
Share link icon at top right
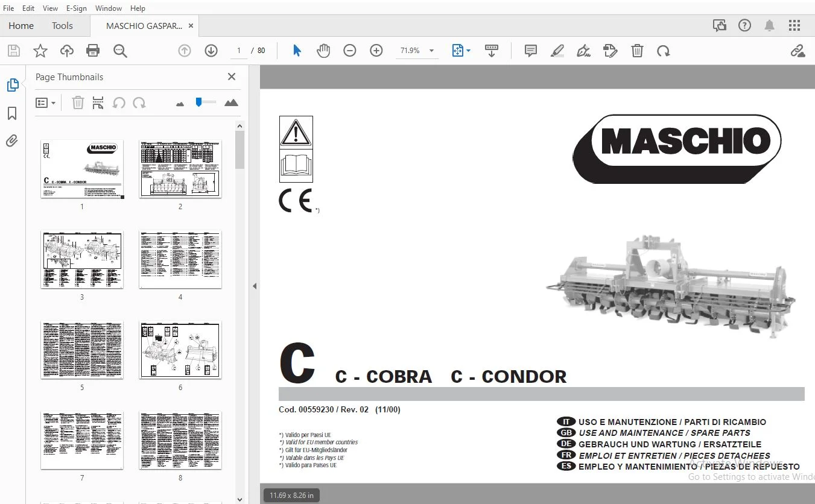798,51
